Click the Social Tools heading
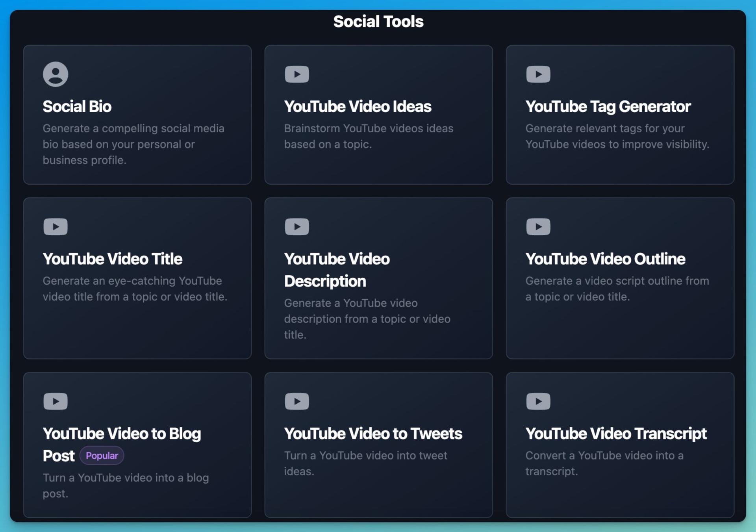 click(378, 21)
